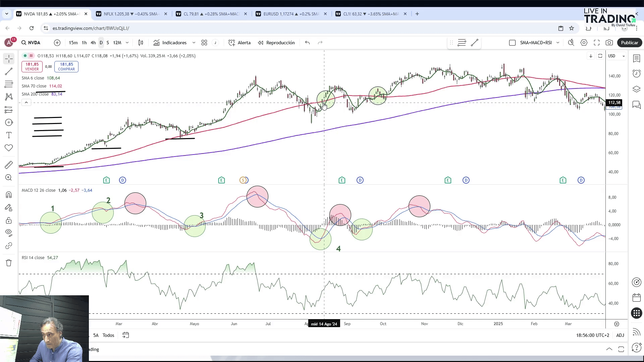Open the help center question icon

coord(636,348)
